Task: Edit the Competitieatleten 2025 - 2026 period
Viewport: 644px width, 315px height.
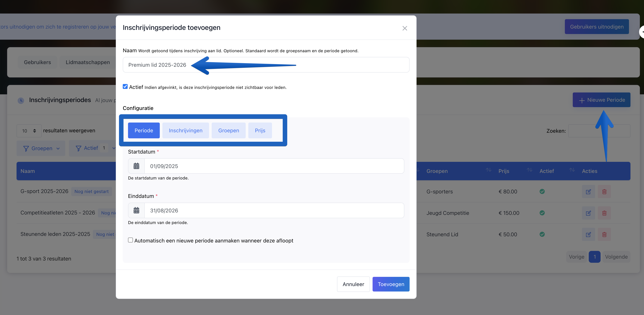Action: [x=588, y=213]
